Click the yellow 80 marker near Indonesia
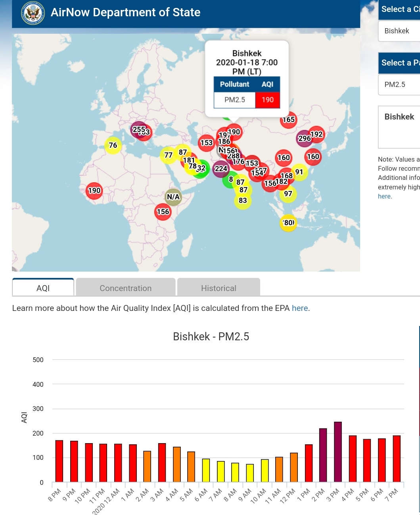 tap(288, 223)
